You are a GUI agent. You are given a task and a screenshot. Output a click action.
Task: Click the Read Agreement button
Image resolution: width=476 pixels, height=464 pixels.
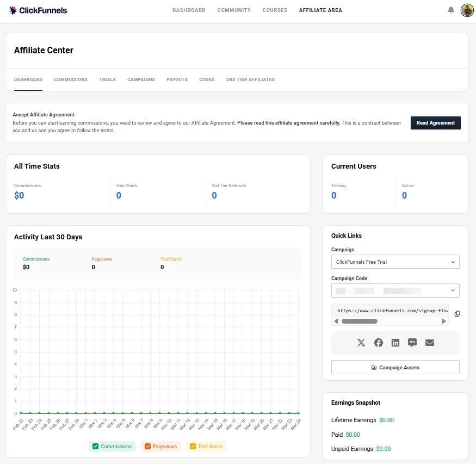[436, 123]
